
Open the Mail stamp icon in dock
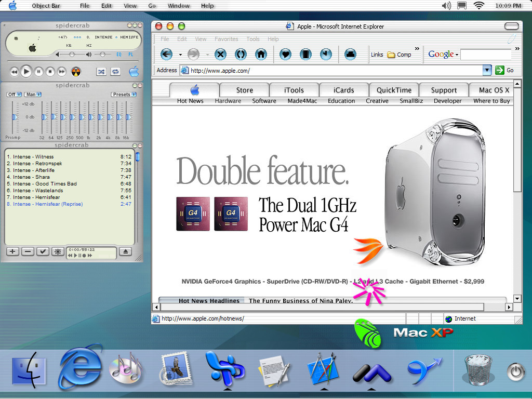pyautogui.click(x=177, y=369)
